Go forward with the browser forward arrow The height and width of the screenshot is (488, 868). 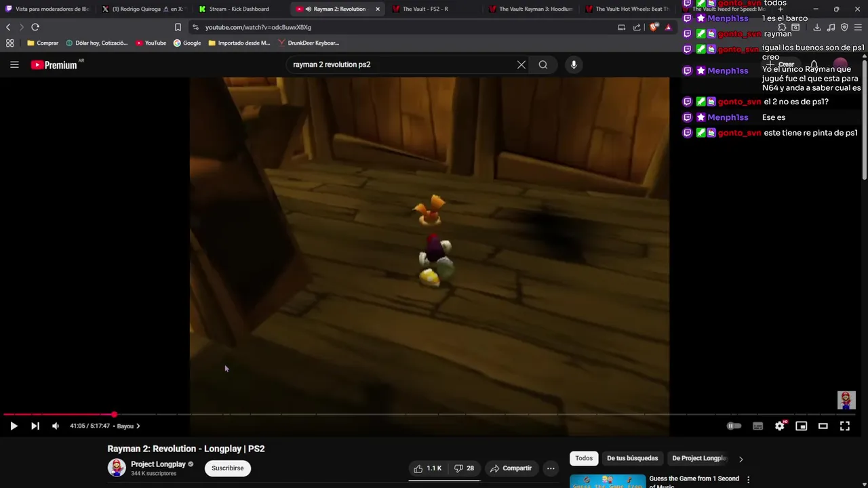click(22, 27)
